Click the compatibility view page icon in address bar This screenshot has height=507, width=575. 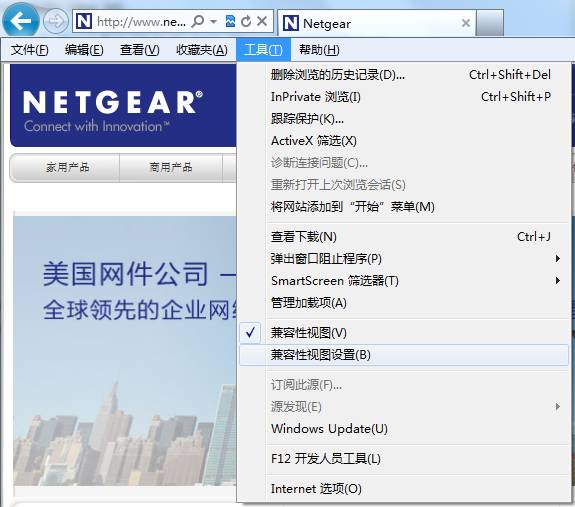(230, 21)
